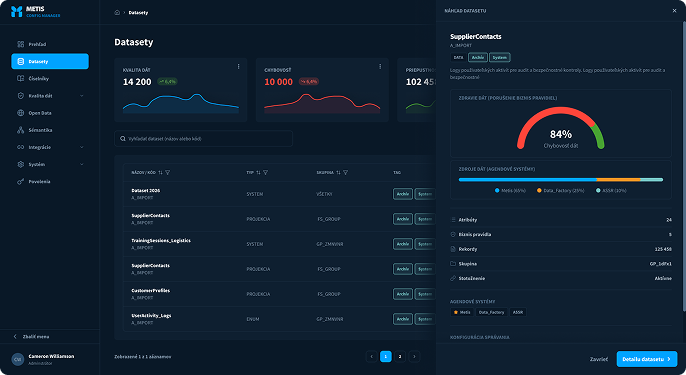Open Kvalita dát card options menu
Screen dimensions: 686x375
(238, 67)
